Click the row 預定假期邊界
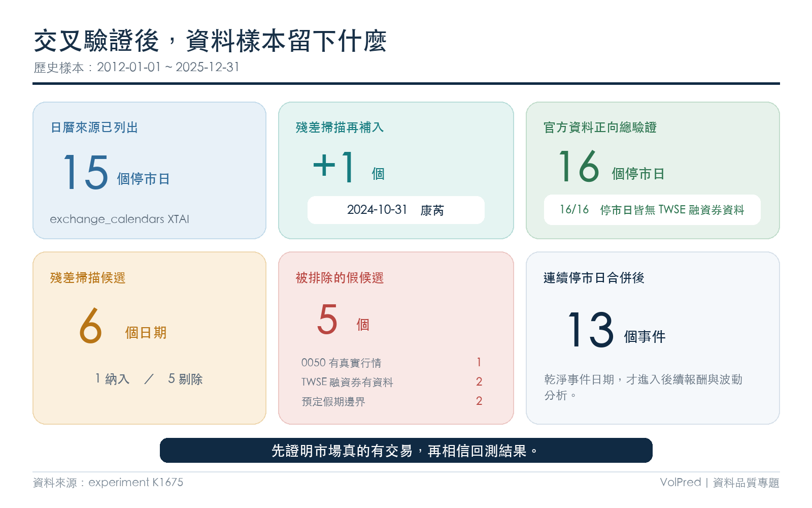This screenshot has width=812, height=508. pos(392,401)
